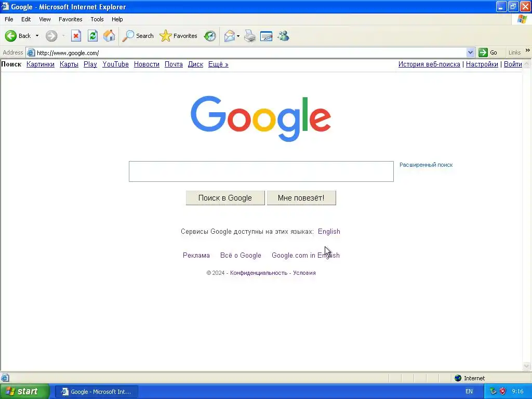Expand the Mail dropdown arrow
Image resolution: width=532 pixels, height=399 pixels.
238,36
